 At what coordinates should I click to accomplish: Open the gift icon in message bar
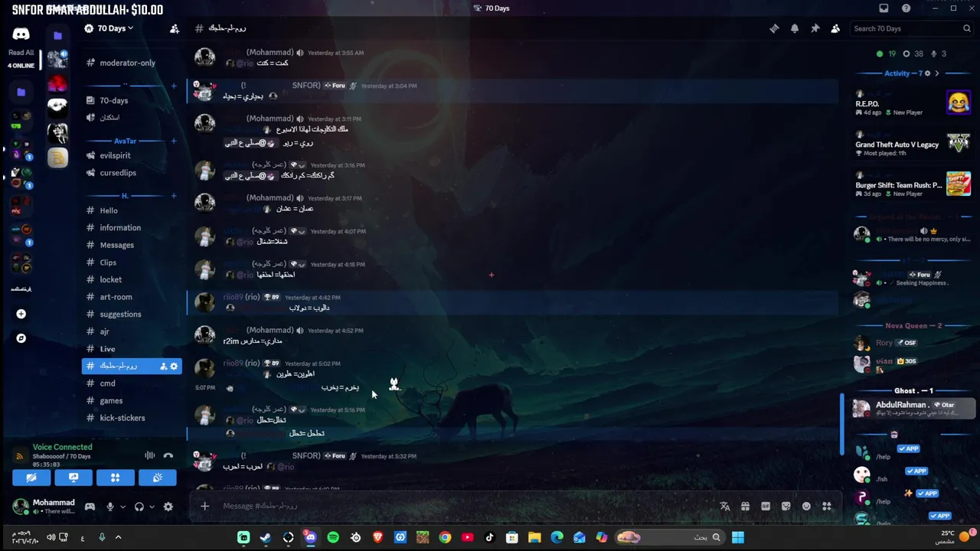[x=745, y=506]
